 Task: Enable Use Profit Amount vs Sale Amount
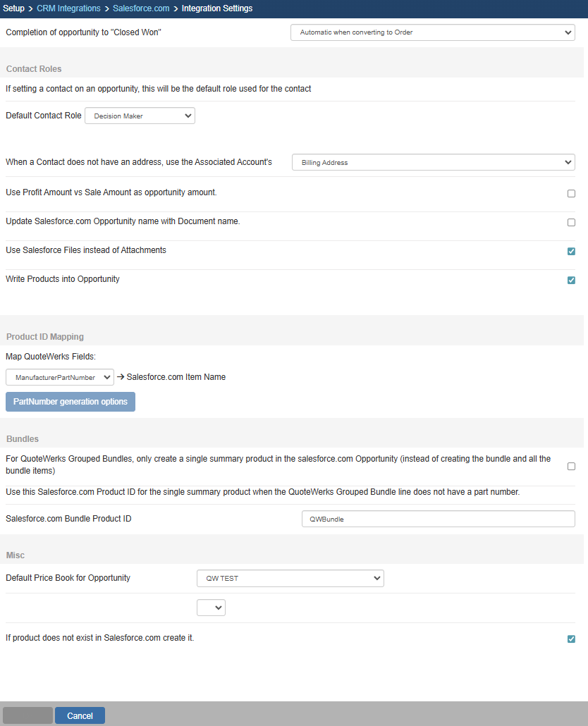pyautogui.click(x=571, y=194)
